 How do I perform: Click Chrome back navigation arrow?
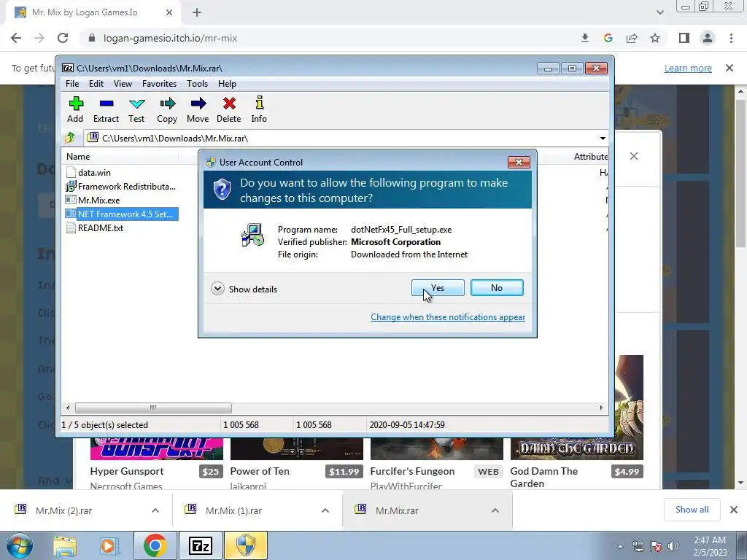(16, 38)
